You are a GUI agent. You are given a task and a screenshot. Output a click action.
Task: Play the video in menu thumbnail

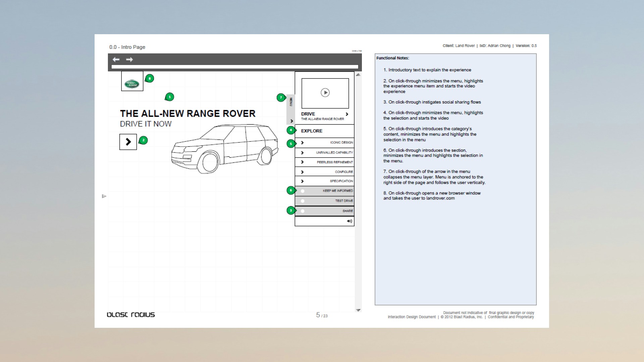click(x=325, y=93)
